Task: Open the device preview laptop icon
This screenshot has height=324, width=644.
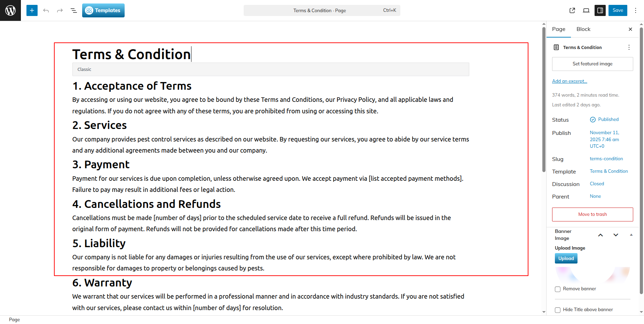Action: tap(586, 10)
